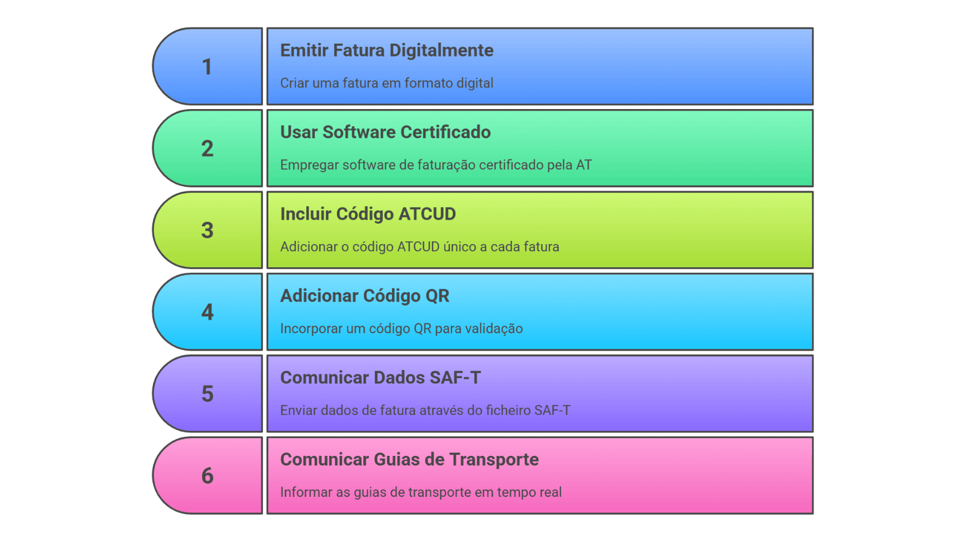Click the 'Incluir Código ATCUD' heading

pyautogui.click(x=367, y=214)
